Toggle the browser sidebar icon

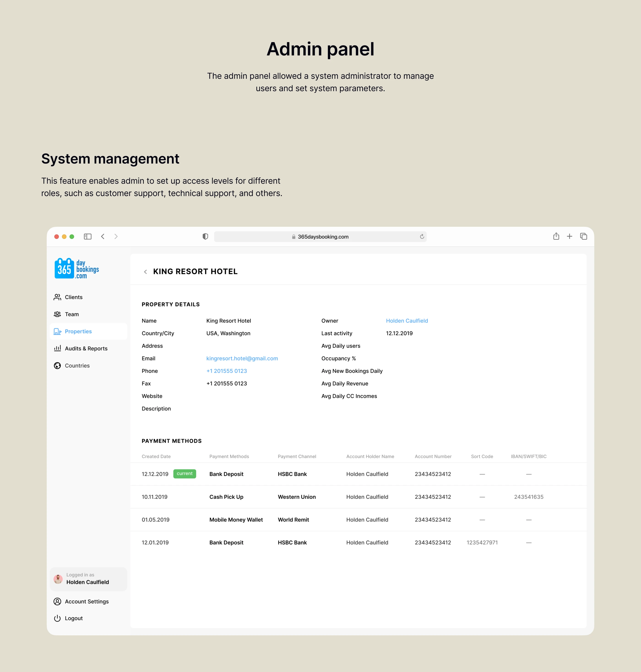coord(87,237)
